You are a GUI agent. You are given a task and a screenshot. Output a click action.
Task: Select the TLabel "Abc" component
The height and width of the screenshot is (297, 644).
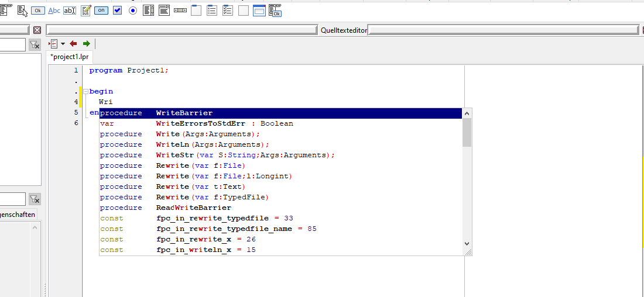click(x=54, y=11)
